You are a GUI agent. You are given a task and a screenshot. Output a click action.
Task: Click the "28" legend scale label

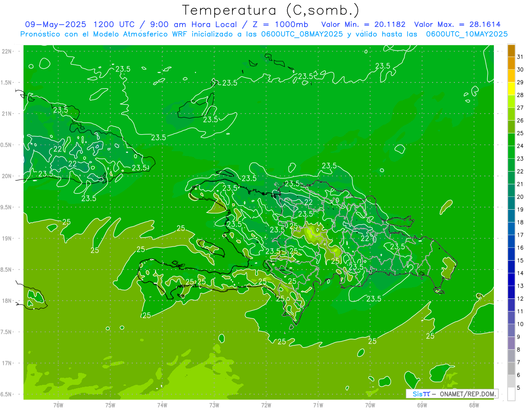click(520, 95)
